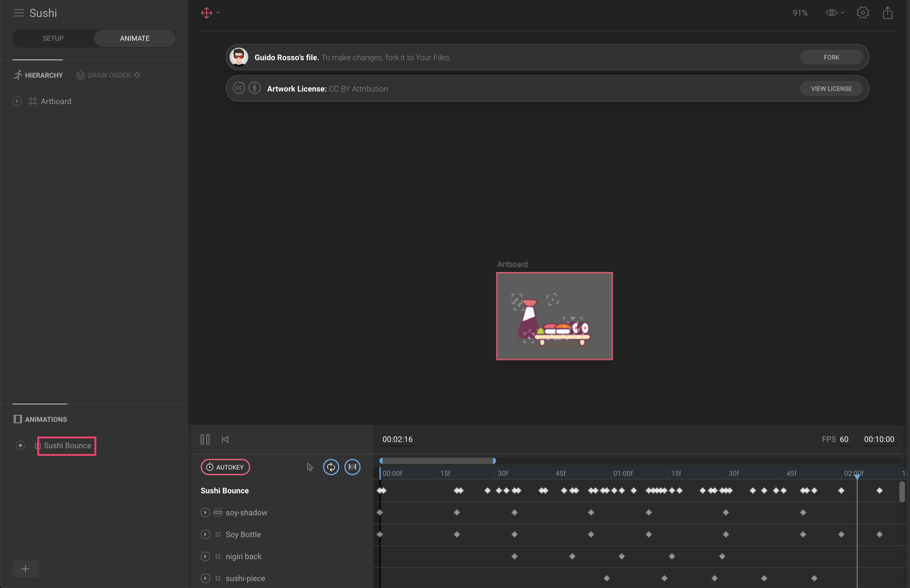Click the FORK button

point(831,57)
